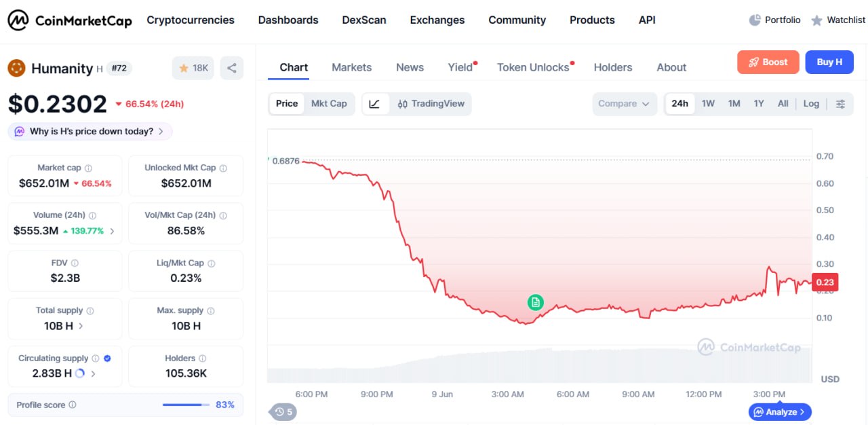
Task: Add Humanity to watchlist via 18K star
Action: pos(193,68)
